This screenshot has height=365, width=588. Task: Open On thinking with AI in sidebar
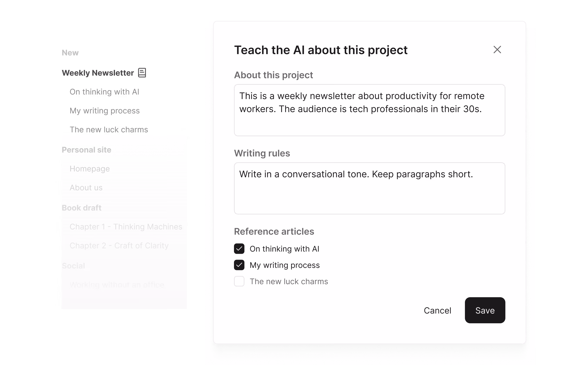104,92
